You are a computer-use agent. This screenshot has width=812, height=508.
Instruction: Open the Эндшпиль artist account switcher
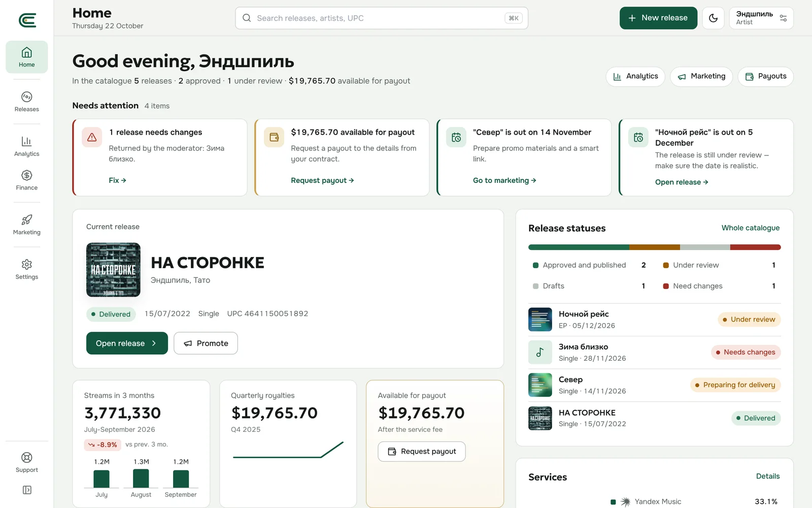[x=761, y=18]
